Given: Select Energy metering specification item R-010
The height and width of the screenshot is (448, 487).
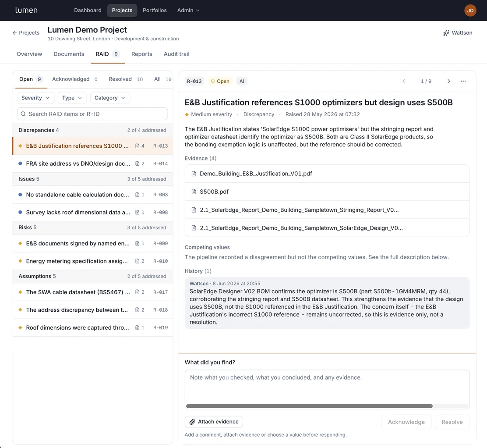Looking at the screenshot, I should (92, 261).
